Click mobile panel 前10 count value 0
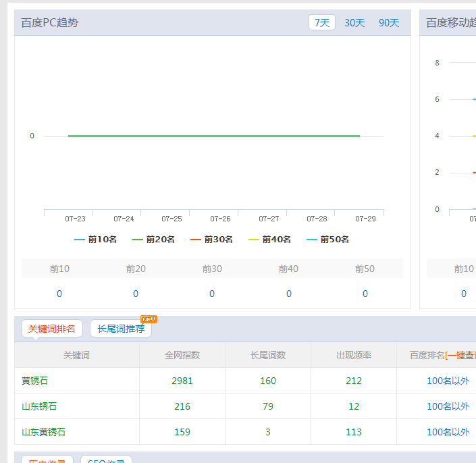The height and width of the screenshot is (463, 476). click(464, 294)
